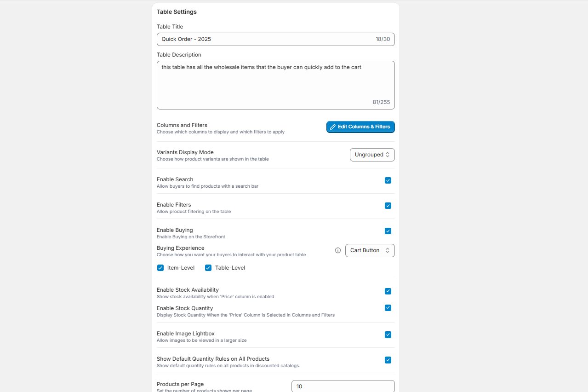Open the Variants Display Mode dropdown
The width and height of the screenshot is (588, 392).
pyautogui.click(x=372, y=155)
